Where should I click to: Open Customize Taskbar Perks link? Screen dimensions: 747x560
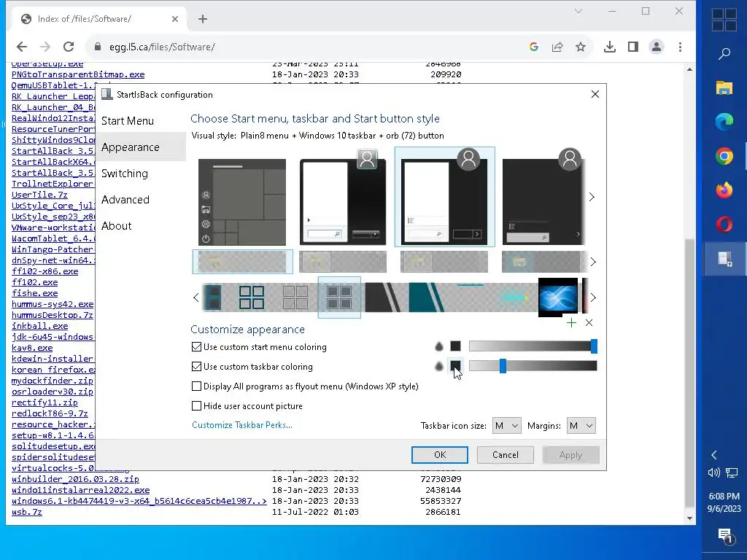coord(242,425)
